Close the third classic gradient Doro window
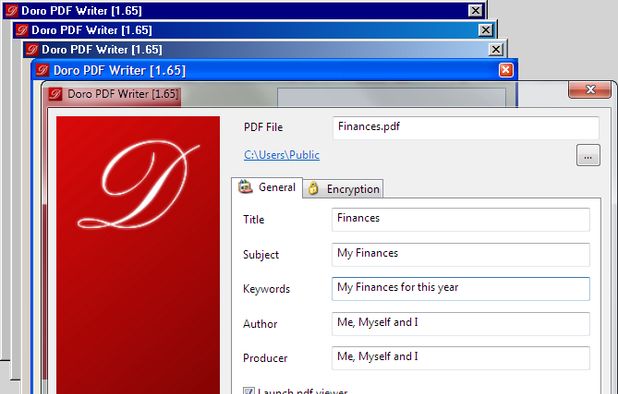Viewport: 618px width, 394px height. click(x=495, y=49)
